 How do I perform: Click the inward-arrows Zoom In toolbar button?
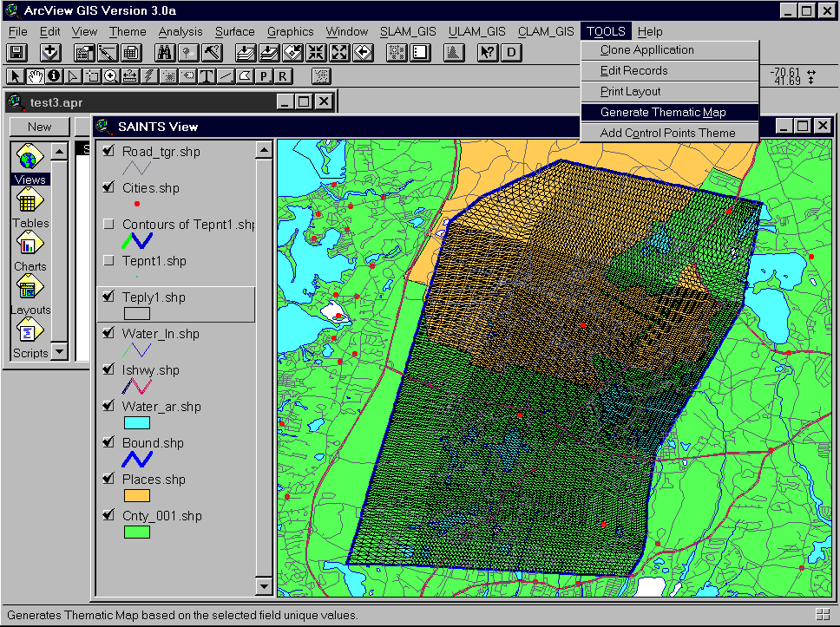317,53
